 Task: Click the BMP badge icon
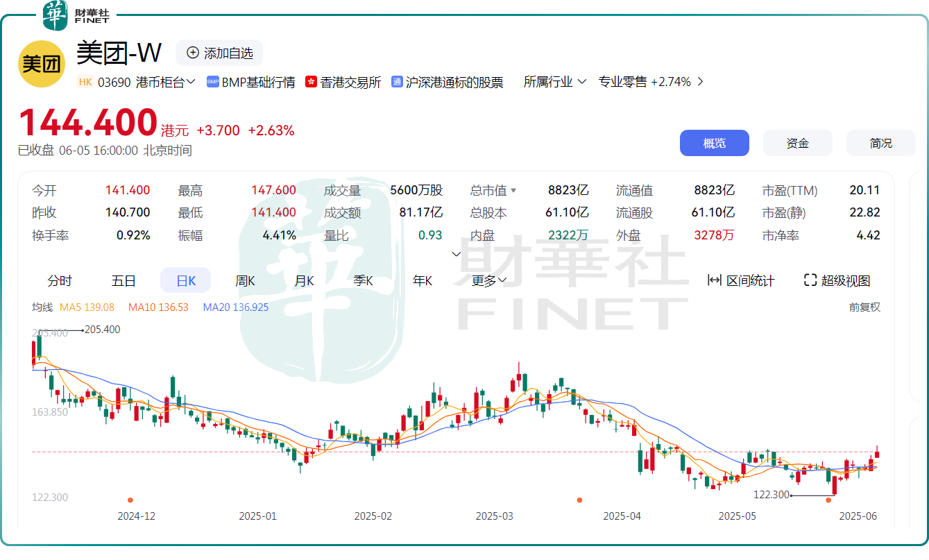pos(212,82)
